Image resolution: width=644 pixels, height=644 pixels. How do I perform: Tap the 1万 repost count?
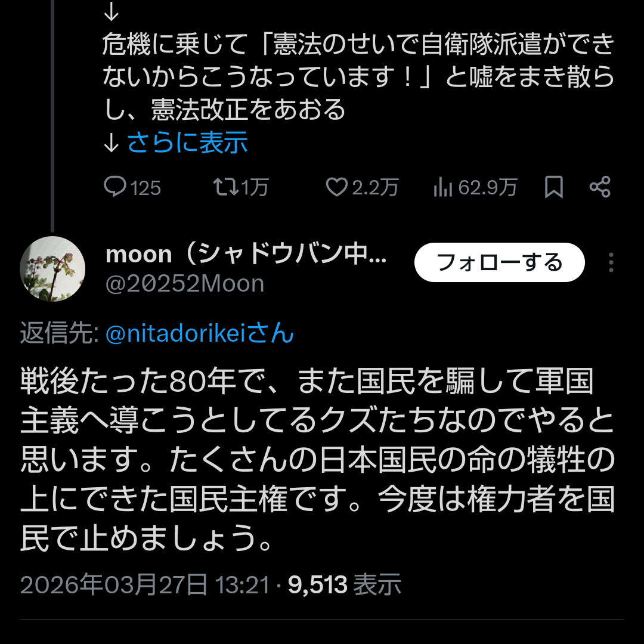click(255, 188)
